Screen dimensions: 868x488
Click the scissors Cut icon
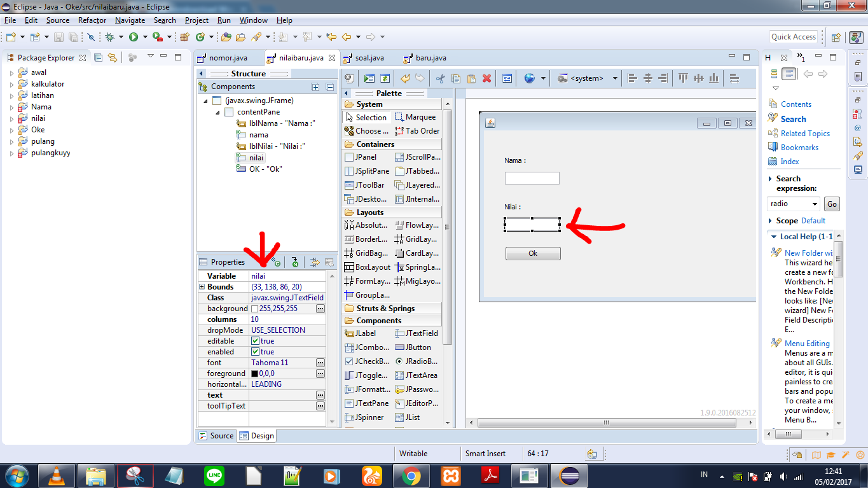coord(439,78)
